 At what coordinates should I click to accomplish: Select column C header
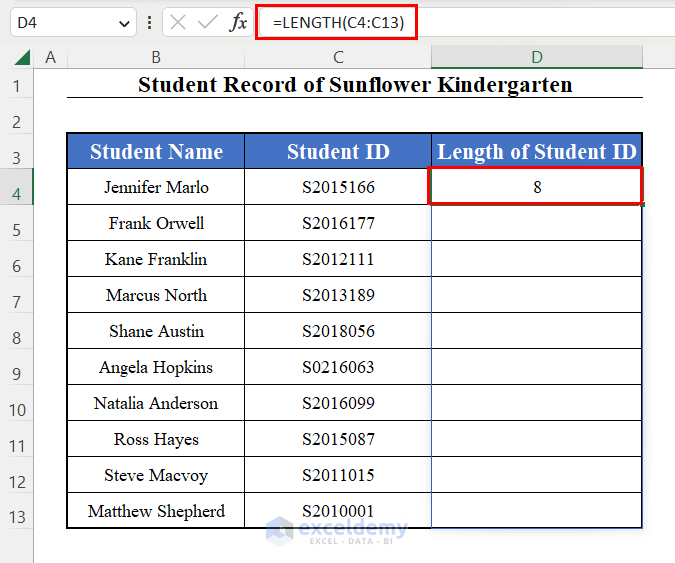coord(338,58)
